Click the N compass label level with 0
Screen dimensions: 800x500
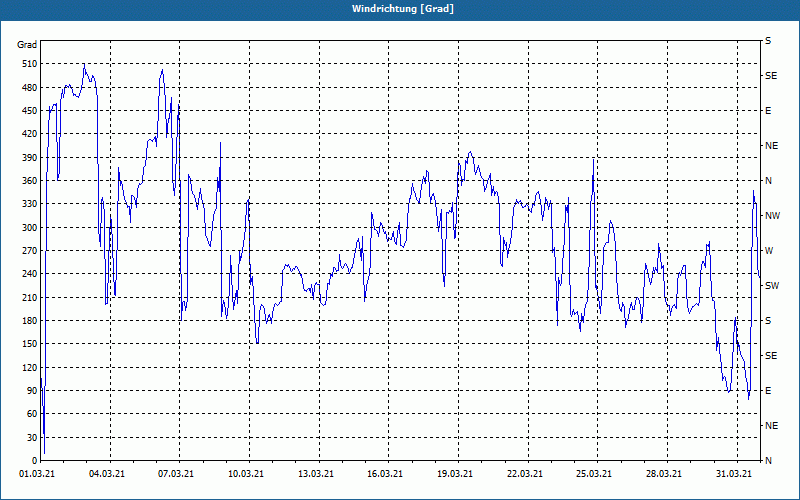769,461
